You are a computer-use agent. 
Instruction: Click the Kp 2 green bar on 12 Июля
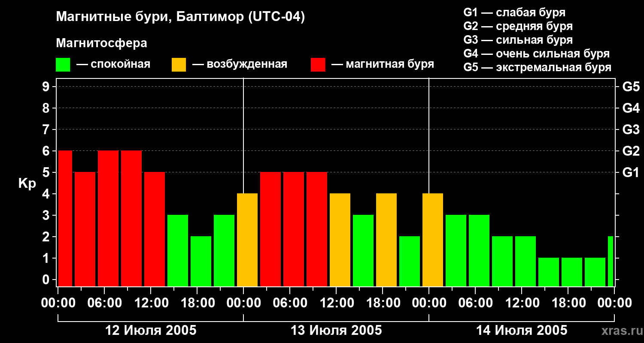click(x=201, y=261)
